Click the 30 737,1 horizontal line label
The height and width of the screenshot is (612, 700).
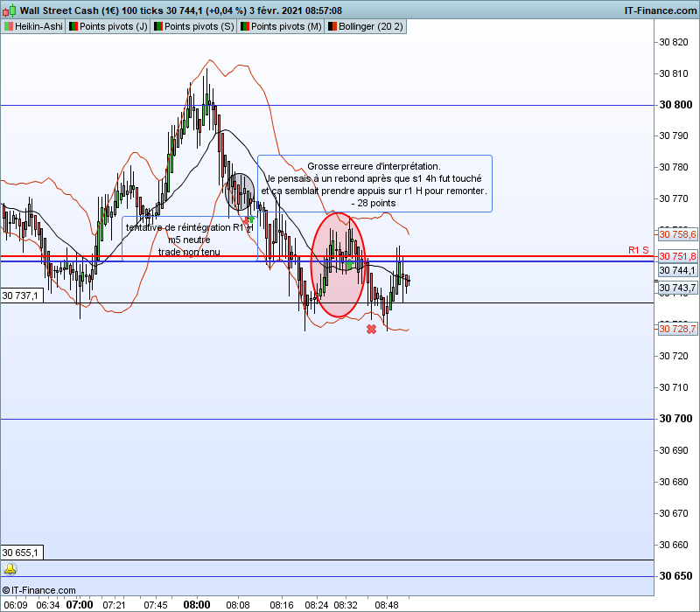(21, 296)
